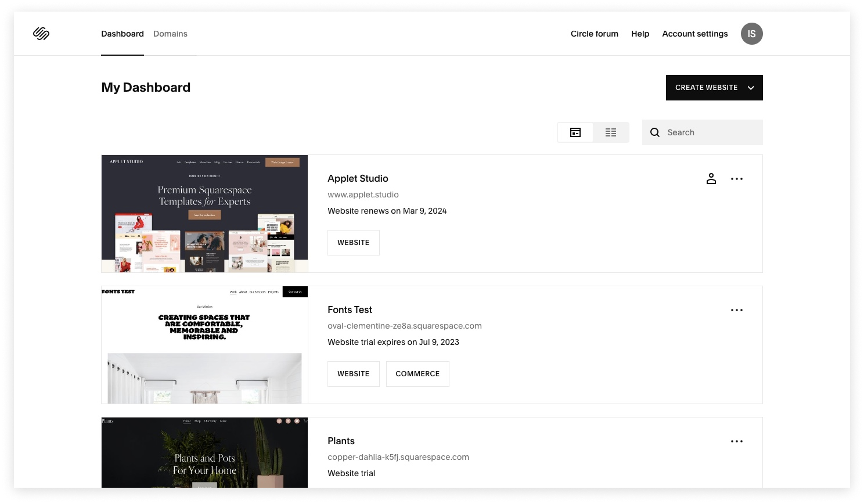Click 'Website renews on Mar 9, 2024'

(387, 211)
